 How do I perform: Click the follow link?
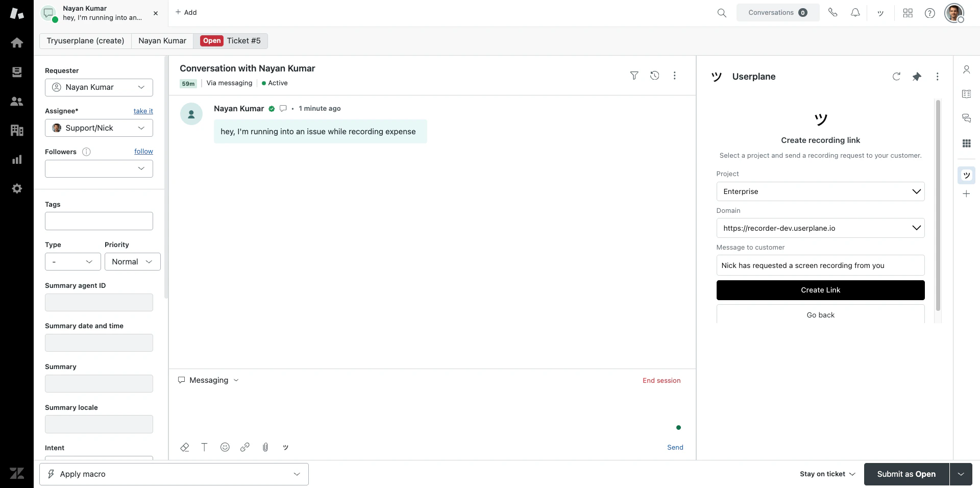[x=143, y=152]
